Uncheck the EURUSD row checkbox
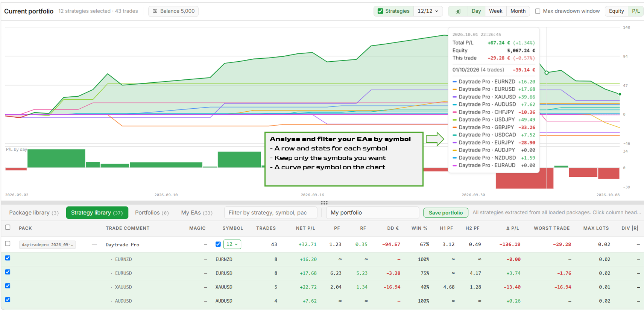The image size is (644, 311). click(8, 272)
